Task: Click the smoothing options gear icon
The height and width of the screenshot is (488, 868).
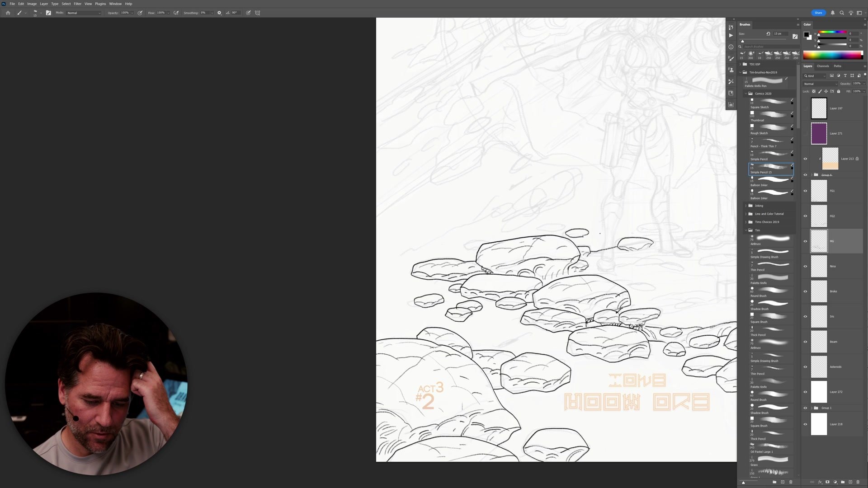Action: (x=219, y=13)
